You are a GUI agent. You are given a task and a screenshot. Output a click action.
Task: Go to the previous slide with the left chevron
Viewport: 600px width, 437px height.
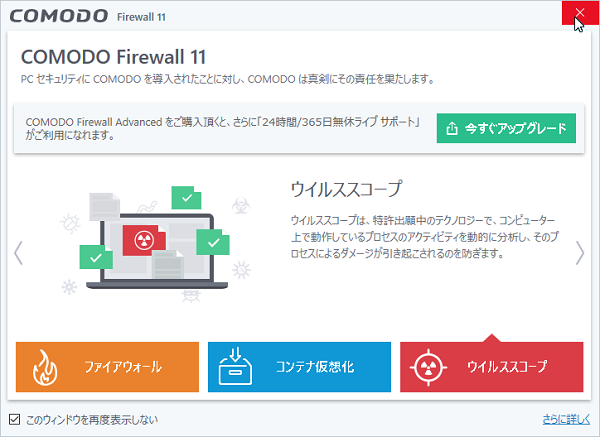pyautogui.click(x=18, y=253)
